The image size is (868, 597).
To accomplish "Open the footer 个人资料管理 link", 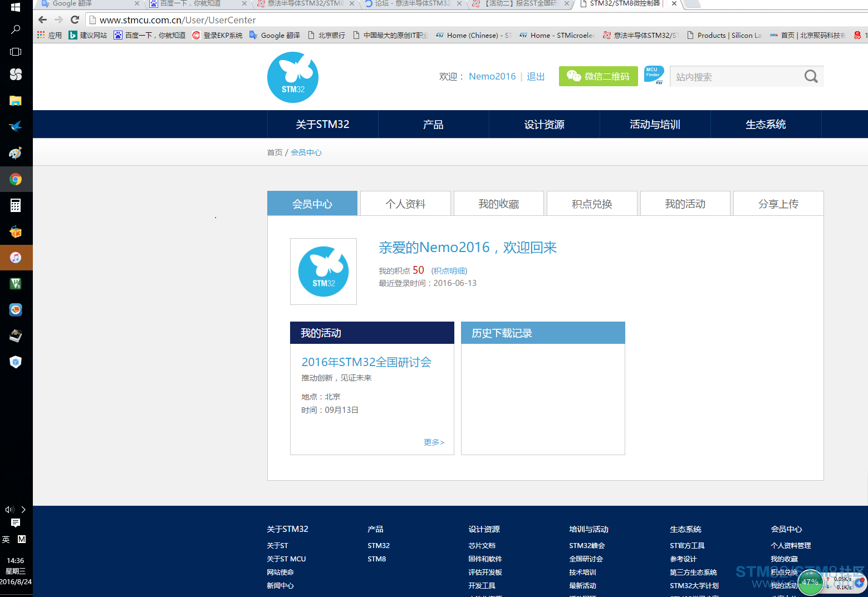I will click(791, 546).
